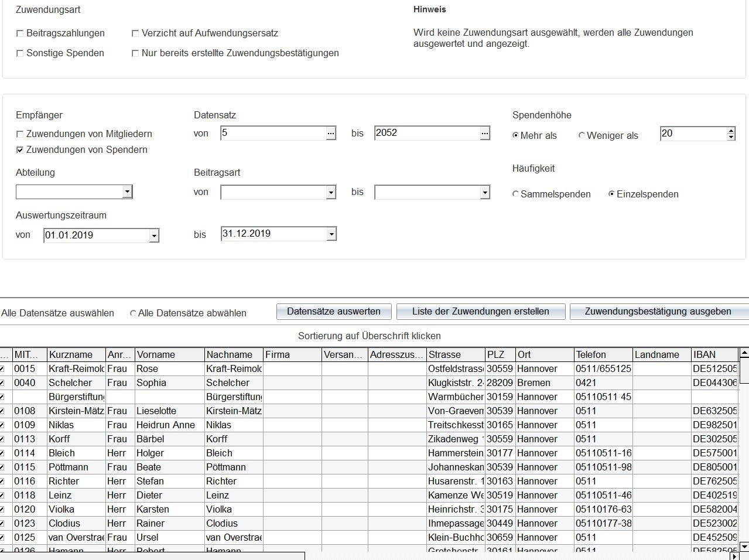The image size is (749, 560).
Task: Check Verzicht auf Aufwendungsersatz
Action: (135, 34)
